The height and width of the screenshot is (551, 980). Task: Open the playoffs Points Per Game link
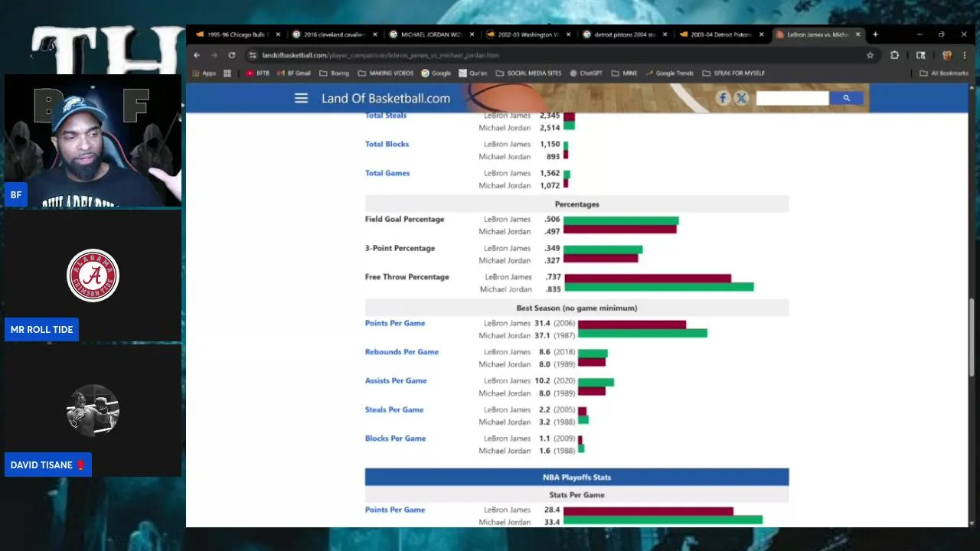point(395,510)
